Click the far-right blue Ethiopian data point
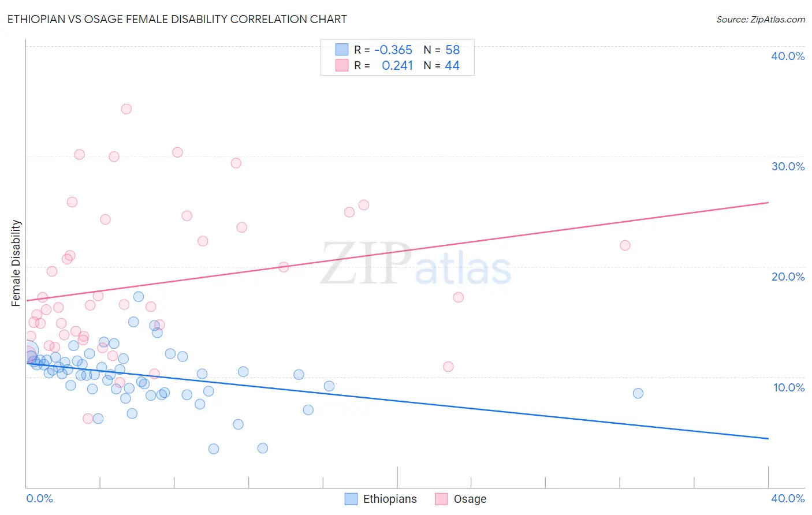The height and width of the screenshot is (515, 812). pos(638,393)
